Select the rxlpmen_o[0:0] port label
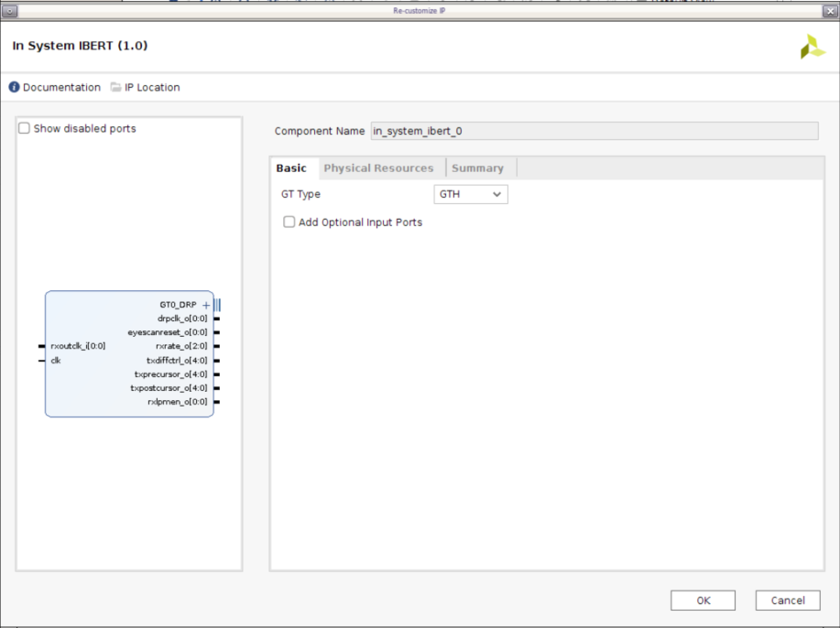This screenshot has width=840, height=628. pyautogui.click(x=178, y=402)
